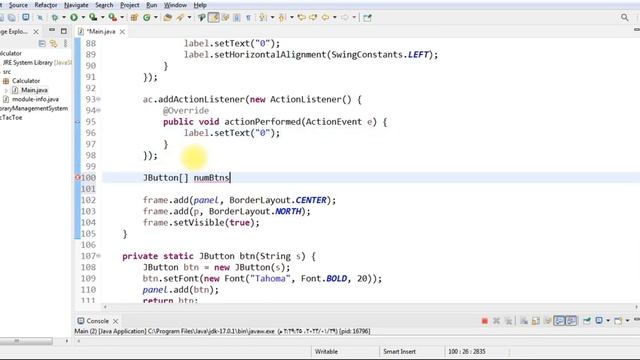Image resolution: width=640 pixels, height=360 pixels.
Task: Clear the Console output
Action: pos(524,321)
